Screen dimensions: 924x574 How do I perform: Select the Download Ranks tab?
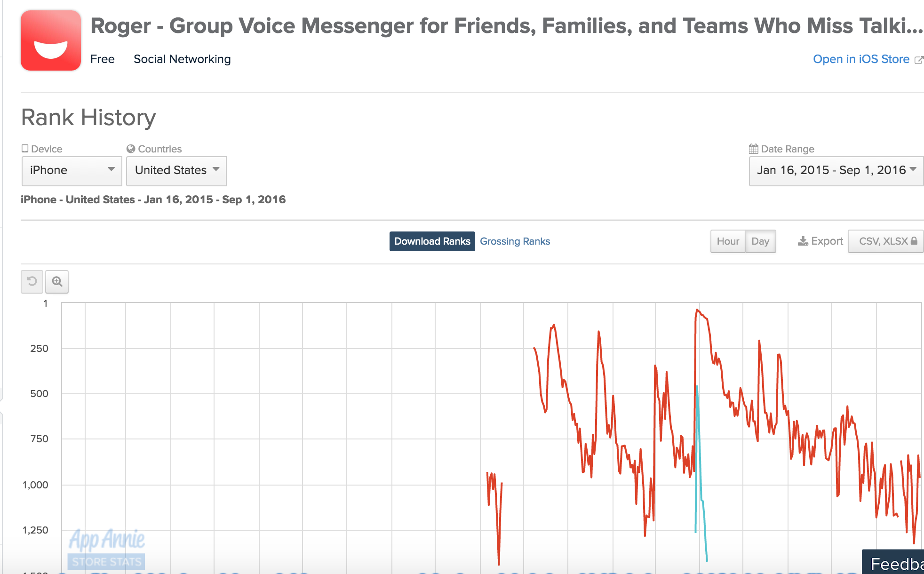click(432, 241)
